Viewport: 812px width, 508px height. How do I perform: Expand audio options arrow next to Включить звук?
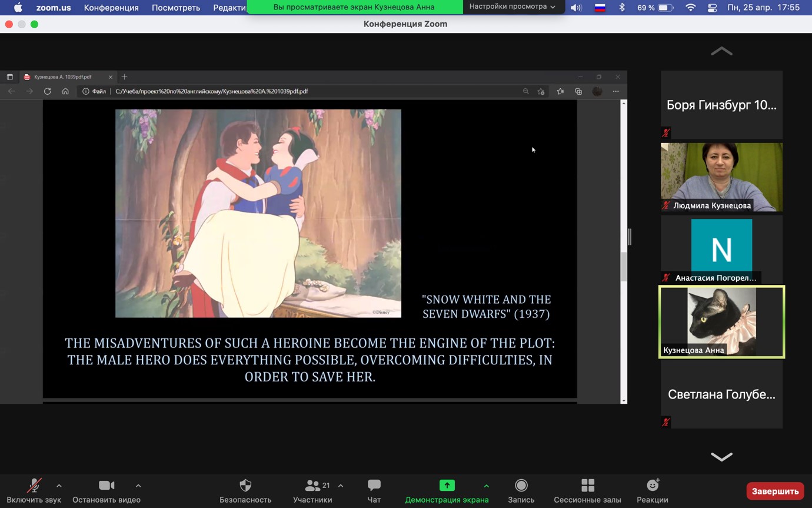pyautogui.click(x=59, y=486)
